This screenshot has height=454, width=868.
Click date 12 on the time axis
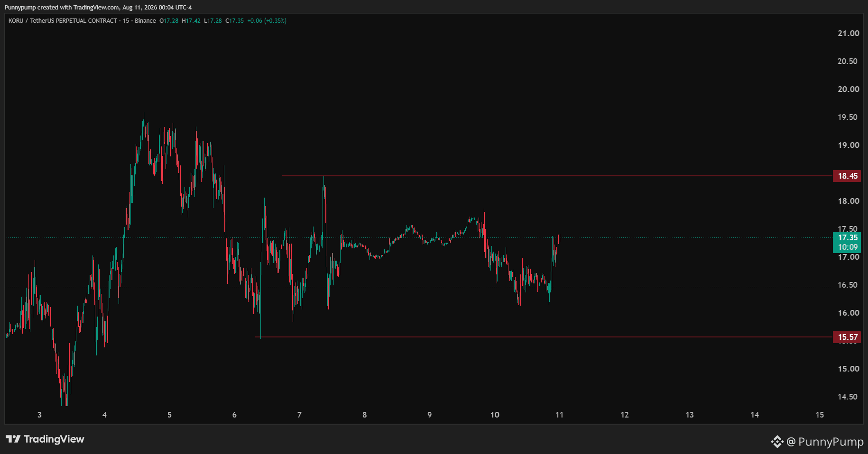(625, 415)
